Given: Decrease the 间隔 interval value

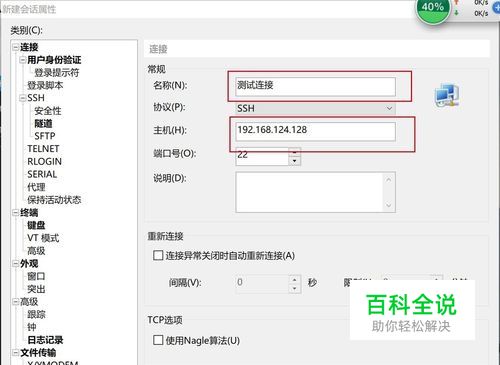Looking at the screenshot, I should click(x=295, y=288).
